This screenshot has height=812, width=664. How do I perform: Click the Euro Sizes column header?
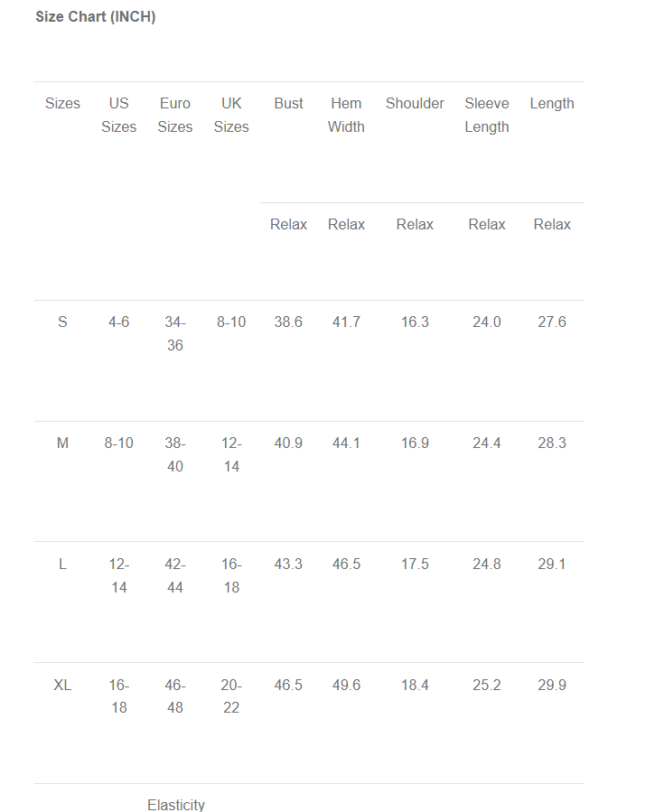coord(175,115)
